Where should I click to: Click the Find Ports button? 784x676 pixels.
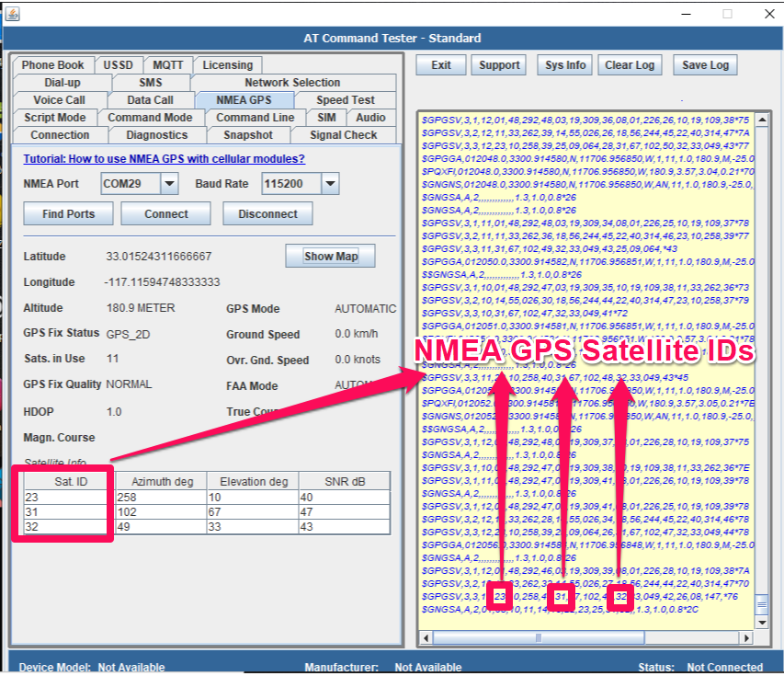[x=69, y=214]
